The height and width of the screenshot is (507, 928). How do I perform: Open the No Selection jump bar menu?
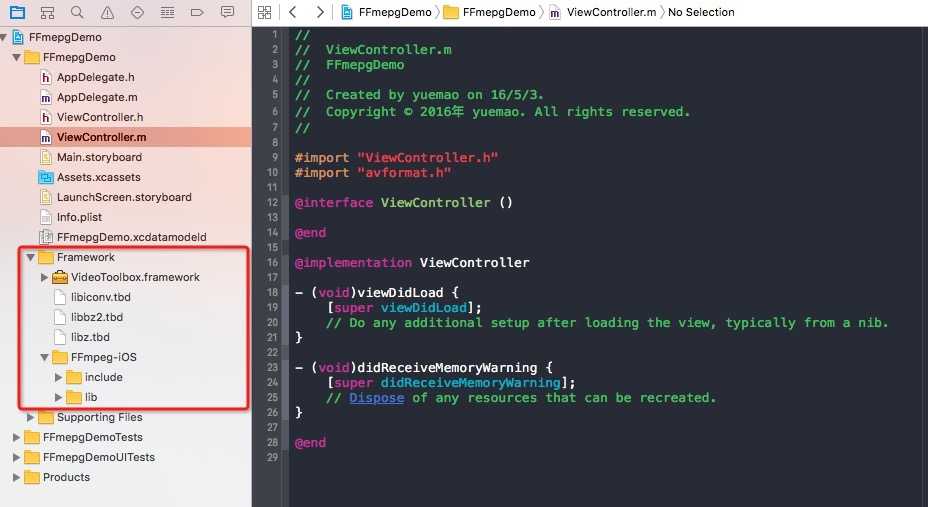[701, 12]
